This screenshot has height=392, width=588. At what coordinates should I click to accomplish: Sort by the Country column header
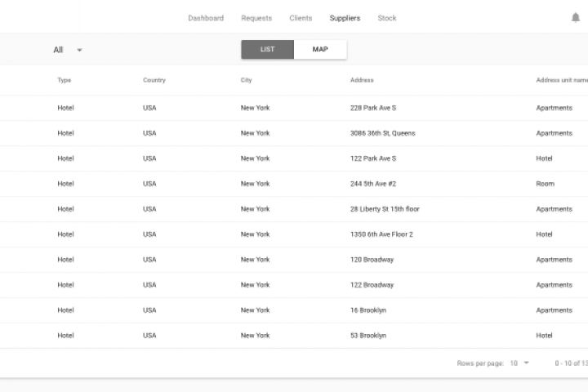[x=154, y=80]
